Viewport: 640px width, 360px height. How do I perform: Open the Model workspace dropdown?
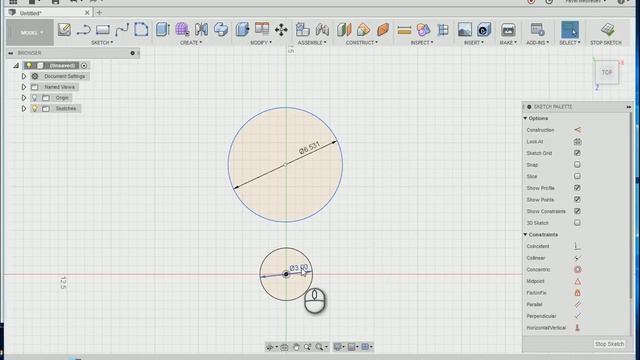click(x=30, y=33)
